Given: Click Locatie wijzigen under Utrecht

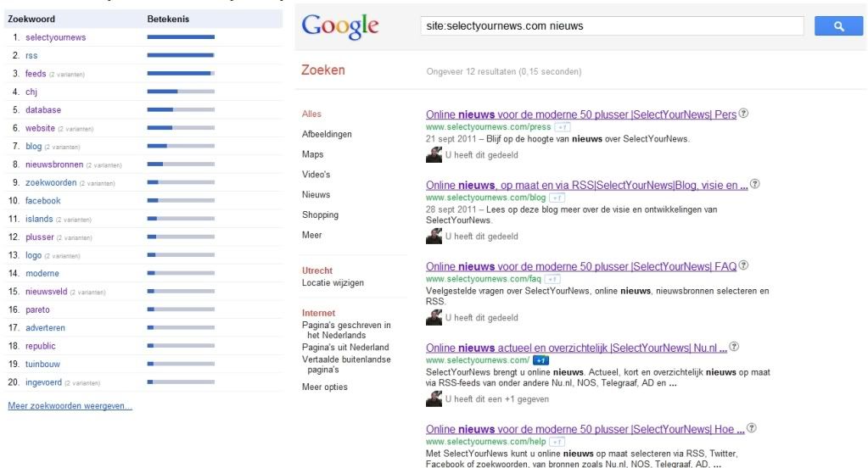Looking at the screenshot, I should 333,282.
